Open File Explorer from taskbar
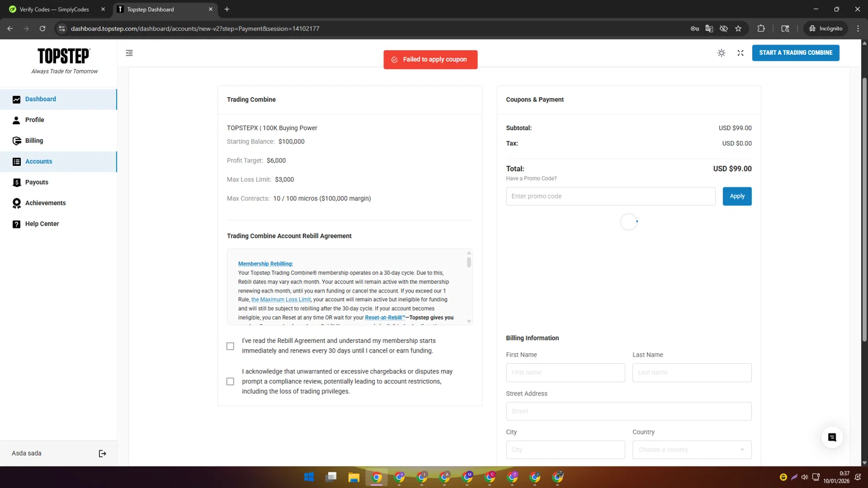Viewport: 868px width, 488px height. 354,477
